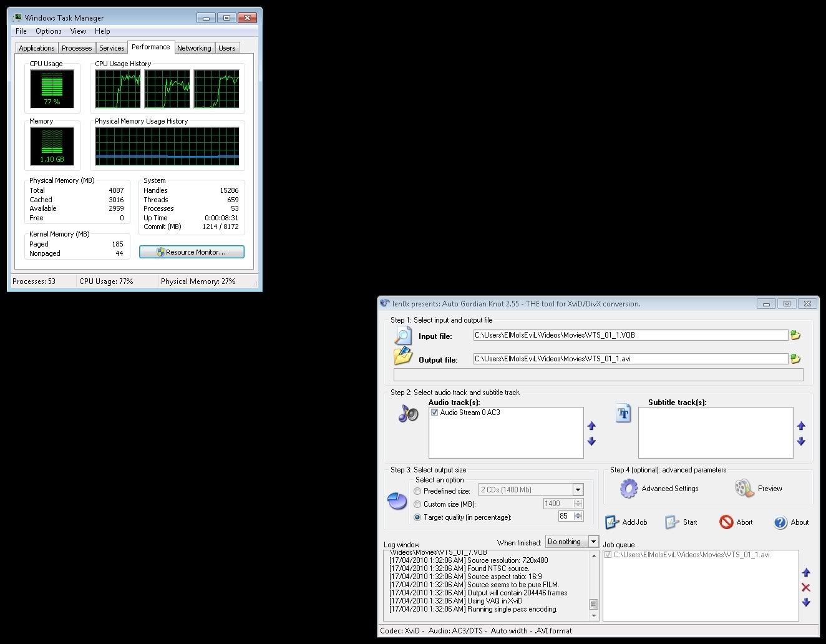The width and height of the screenshot is (826, 644).
Task: Click the input file path field
Action: (x=631, y=335)
